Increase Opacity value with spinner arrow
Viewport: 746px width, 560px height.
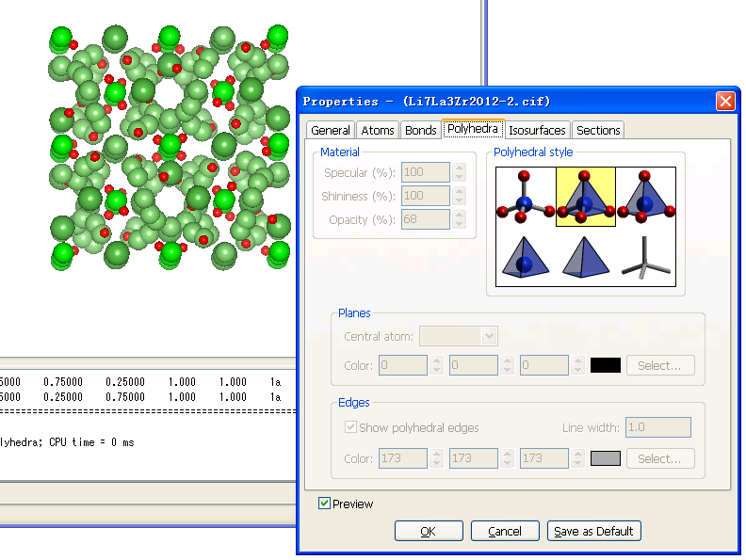pos(460,216)
